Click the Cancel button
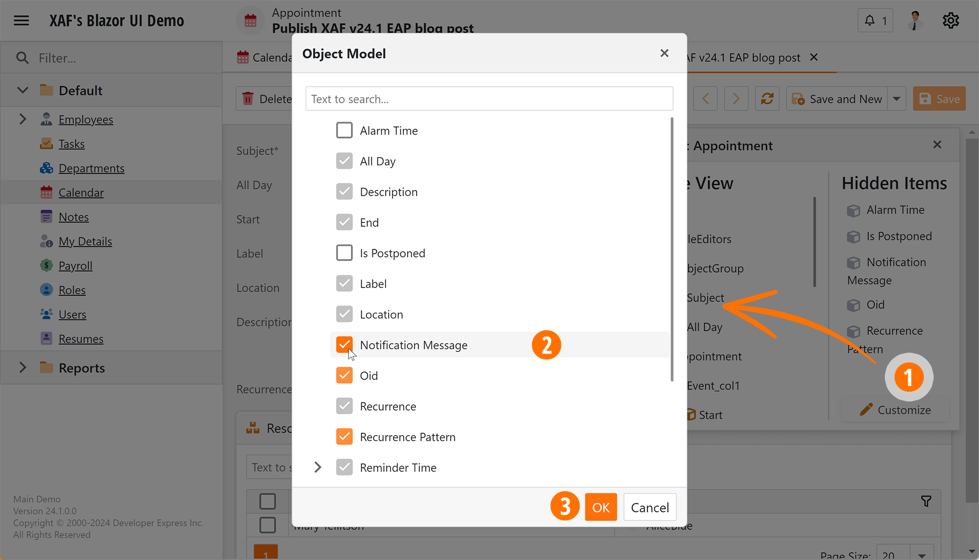The height and width of the screenshot is (560, 979). coord(650,507)
